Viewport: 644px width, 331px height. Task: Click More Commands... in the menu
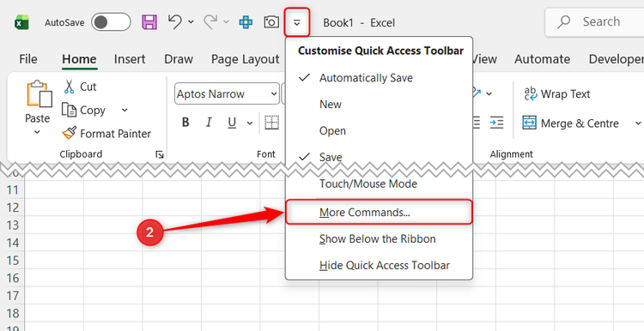[379, 212]
